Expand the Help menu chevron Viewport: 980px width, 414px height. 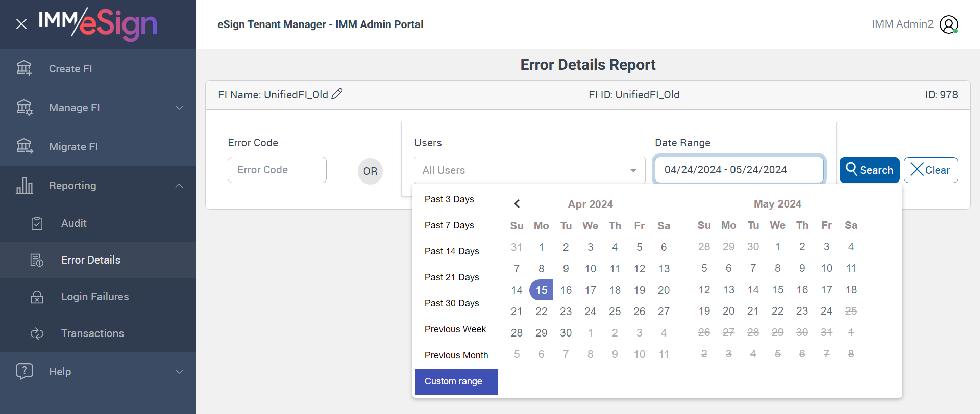[x=179, y=372]
